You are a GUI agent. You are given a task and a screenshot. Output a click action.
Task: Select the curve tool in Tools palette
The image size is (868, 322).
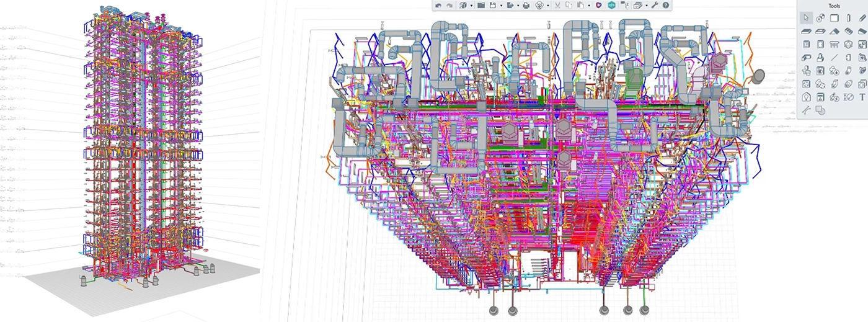[805, 110]
